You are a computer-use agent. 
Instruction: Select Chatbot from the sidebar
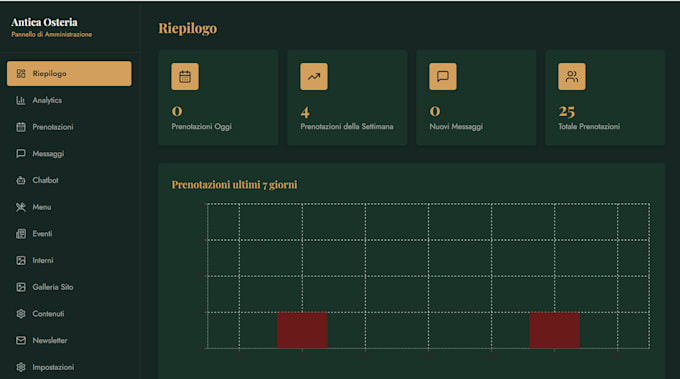[x=69, y=180]
